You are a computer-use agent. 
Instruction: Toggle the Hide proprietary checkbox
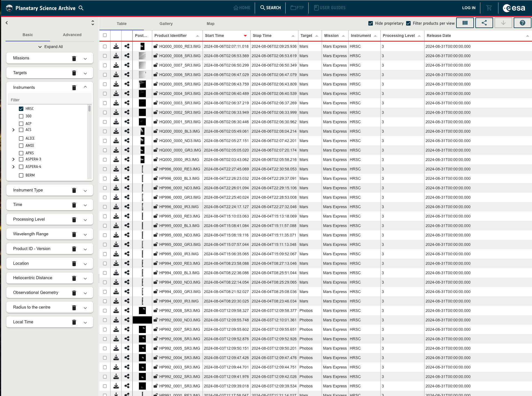(371, 23)
